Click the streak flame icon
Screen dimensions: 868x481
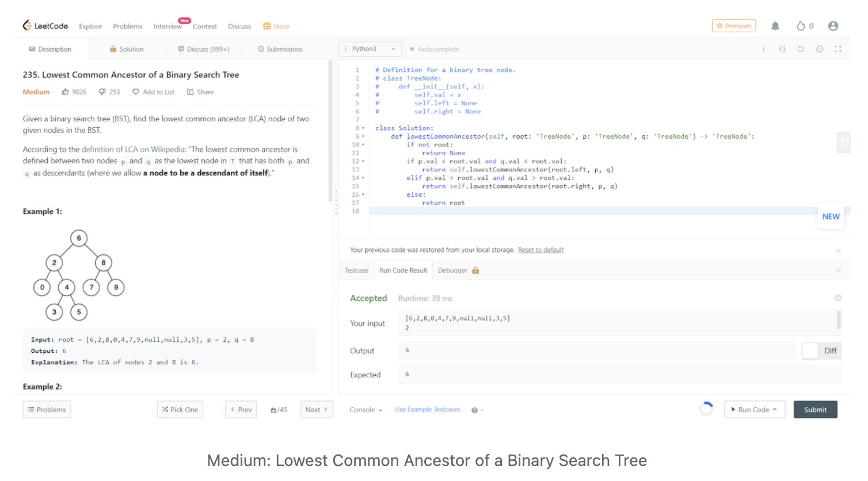pyautogui.click(x=800, y=26)
